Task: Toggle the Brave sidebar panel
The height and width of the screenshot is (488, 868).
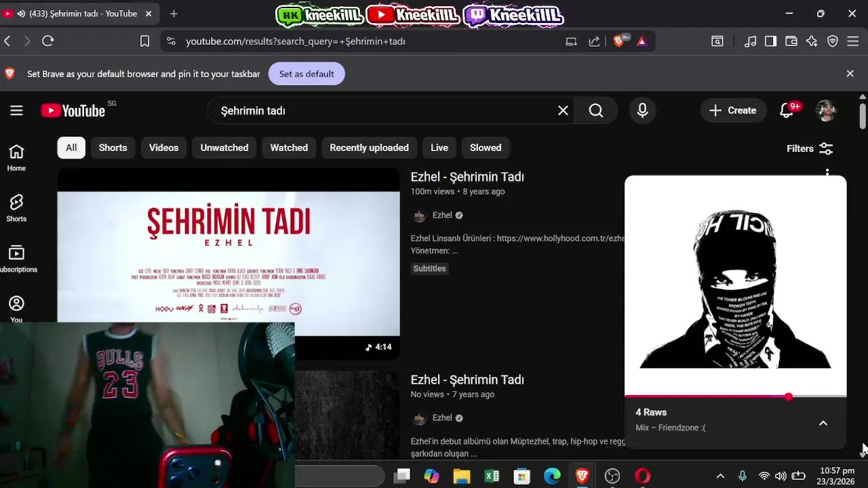Action: 770,41
